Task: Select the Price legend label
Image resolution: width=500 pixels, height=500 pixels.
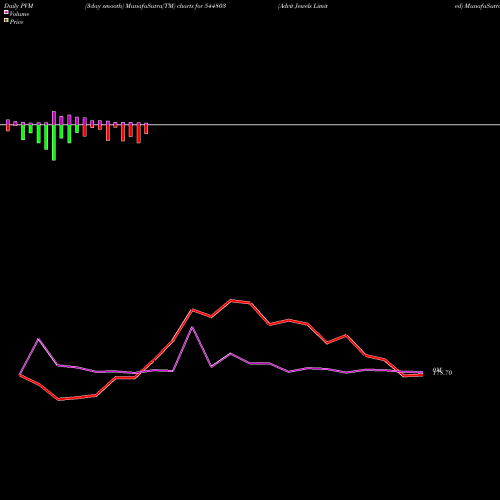Action: coord(16,22)
